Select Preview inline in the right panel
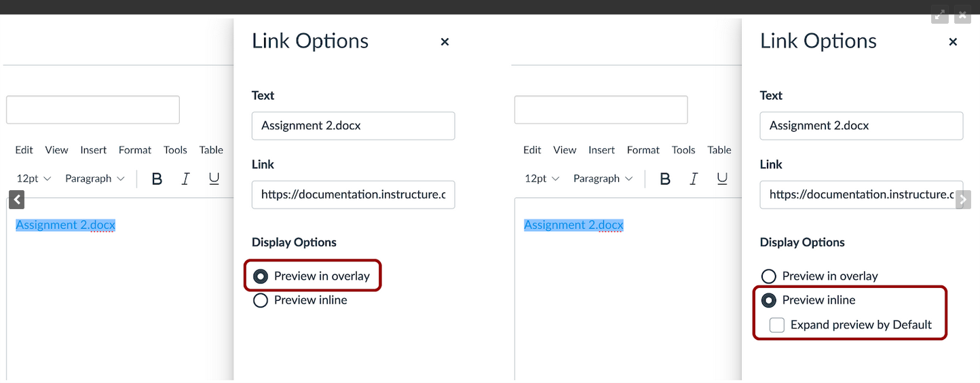Screen dimensions: 980x383 point(769,300)
